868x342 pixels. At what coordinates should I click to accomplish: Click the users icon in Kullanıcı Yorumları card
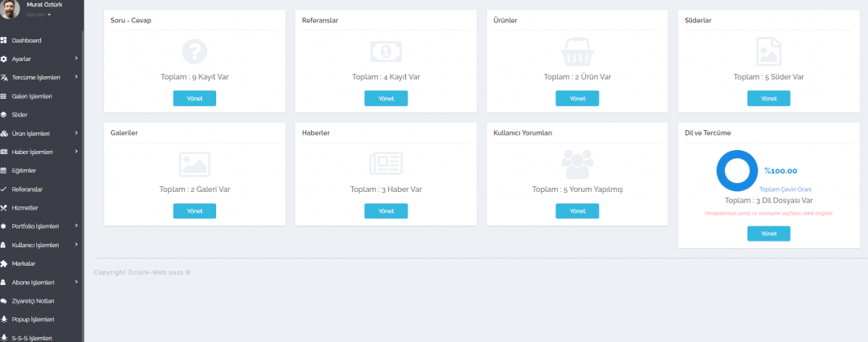(577, 165)
